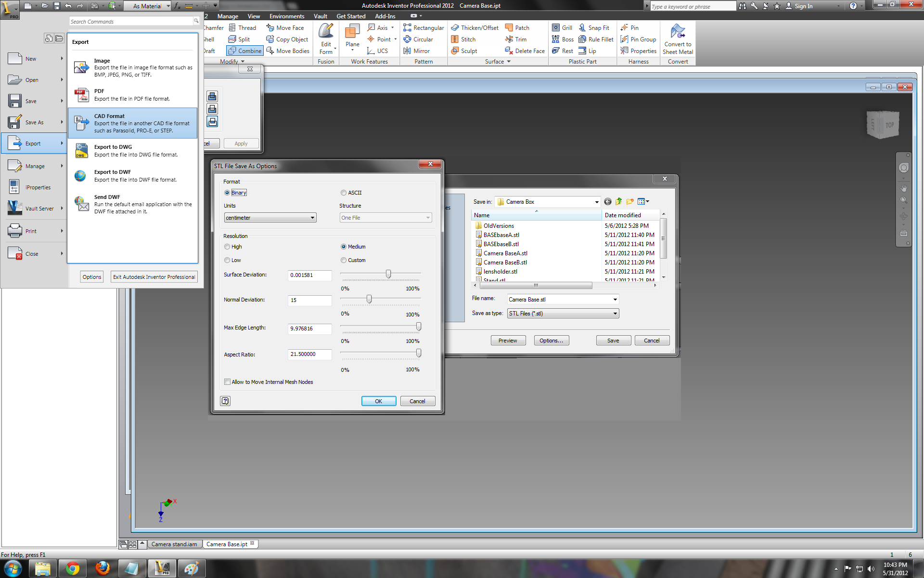The height and width of the screenshot is (578, 924).
Task: Choose Custom resolution option
Action: tap(344, 260)
